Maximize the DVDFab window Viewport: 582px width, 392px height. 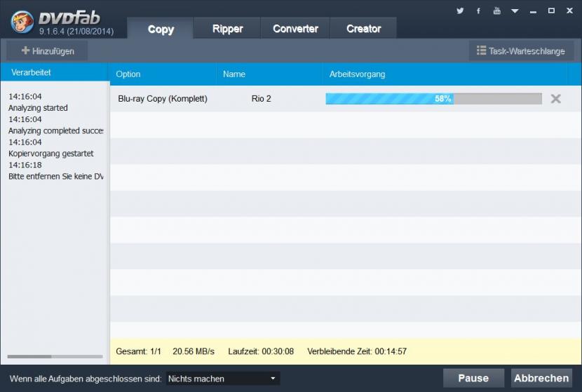tap(551, 11)
